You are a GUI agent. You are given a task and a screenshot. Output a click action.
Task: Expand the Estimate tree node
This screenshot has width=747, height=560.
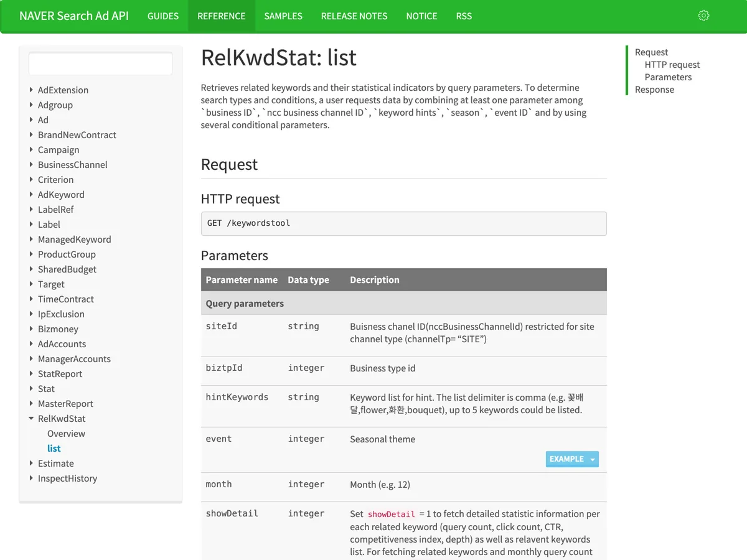[31, 464]
